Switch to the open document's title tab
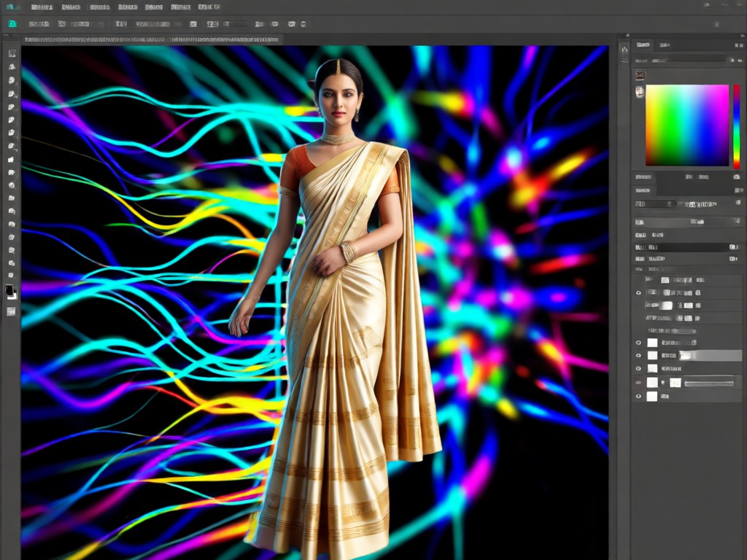 coord(152,40)
